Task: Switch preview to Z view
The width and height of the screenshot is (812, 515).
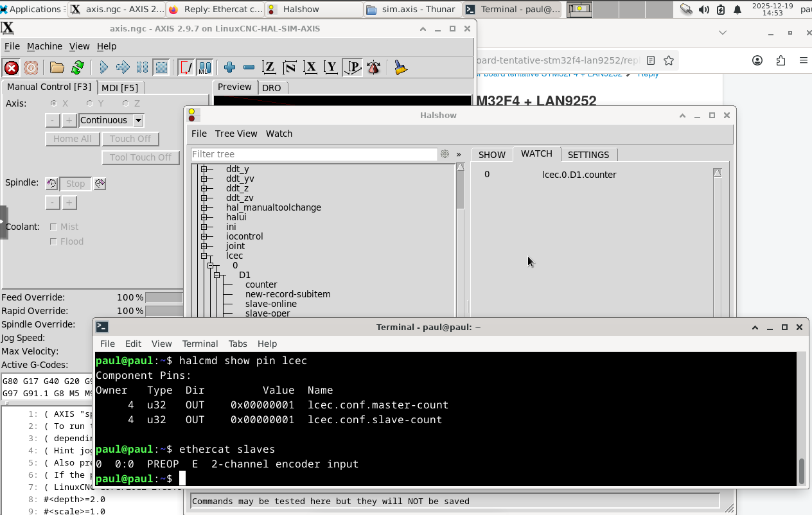Action: pyautogui.click(x=269, y=67)
